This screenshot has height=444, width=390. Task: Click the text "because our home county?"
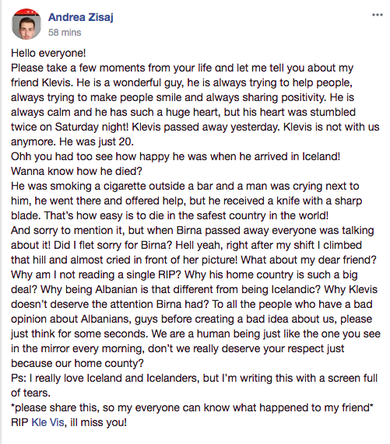pyautogui.click(x=77, y=363)
